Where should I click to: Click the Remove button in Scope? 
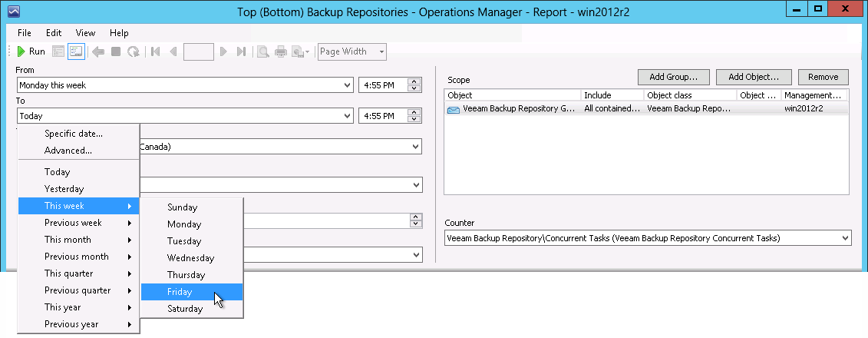823,77
